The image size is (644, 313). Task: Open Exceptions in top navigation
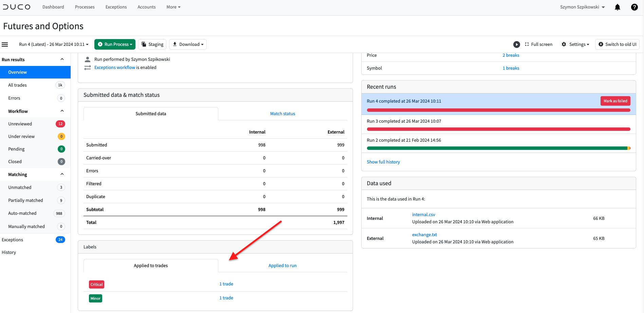coord(116,7)
